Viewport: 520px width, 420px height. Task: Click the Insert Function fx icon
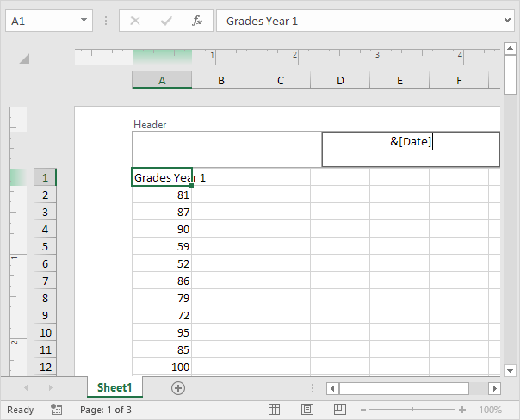pyautogui.click(x=196, y=21)
